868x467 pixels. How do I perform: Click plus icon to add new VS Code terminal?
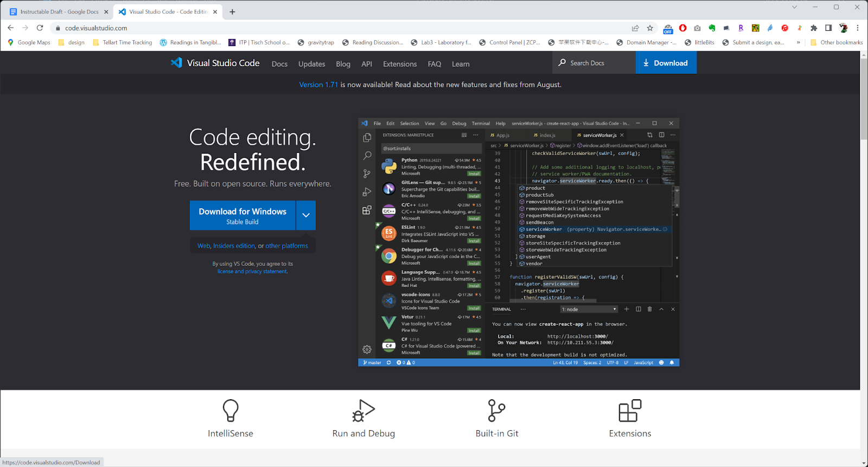click(x=627, y=309)
